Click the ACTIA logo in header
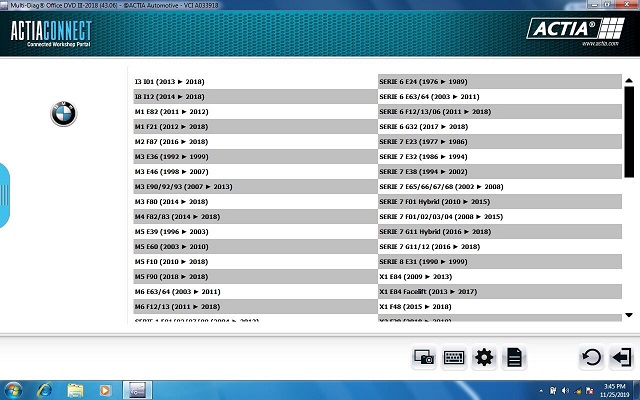Image resolution: width=640 pixels, height=400 pixels. pos(575,29)
